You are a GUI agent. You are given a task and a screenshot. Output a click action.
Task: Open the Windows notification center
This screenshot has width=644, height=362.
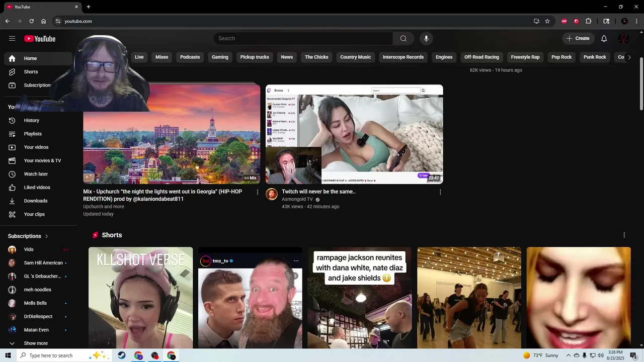coord(633,355)
